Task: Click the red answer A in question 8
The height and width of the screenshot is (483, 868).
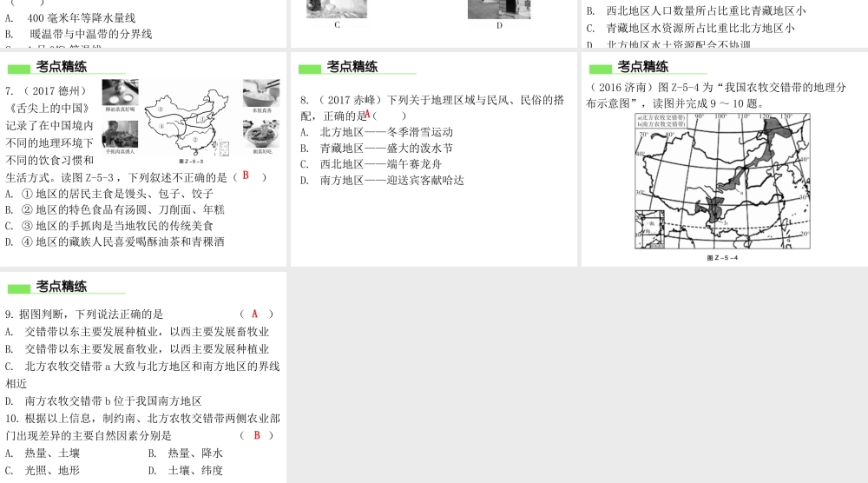Action: point(367,114)
